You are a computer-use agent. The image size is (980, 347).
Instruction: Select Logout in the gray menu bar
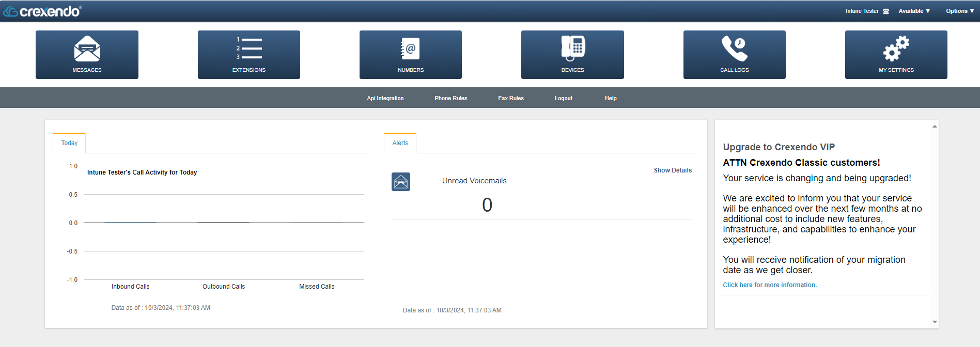click(x=564, y=98)
